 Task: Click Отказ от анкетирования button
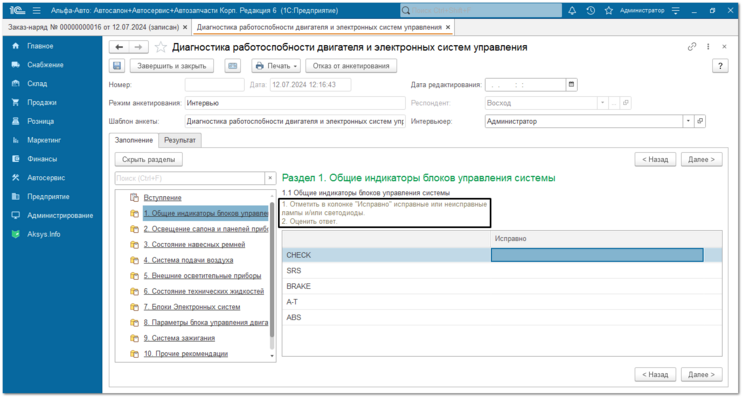coord(351,66)
